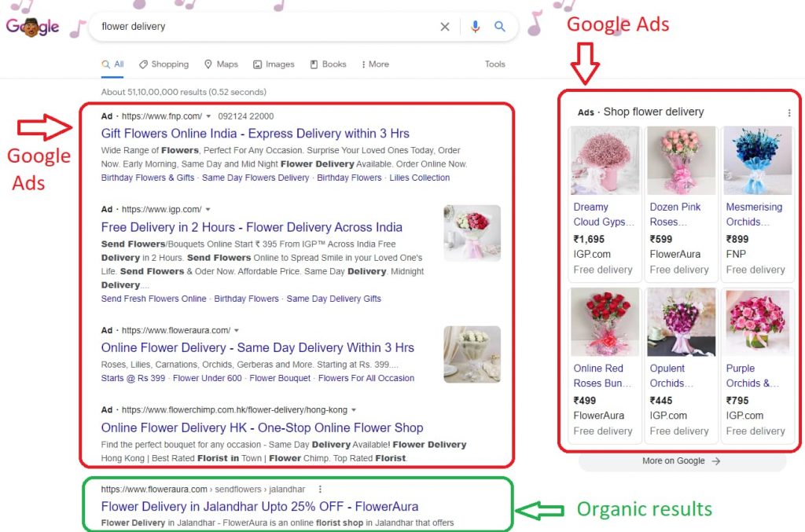Click the blue search magnifier icon
Image resolution: width=805 pixels, height=532 pixels.
coord(499,26)
